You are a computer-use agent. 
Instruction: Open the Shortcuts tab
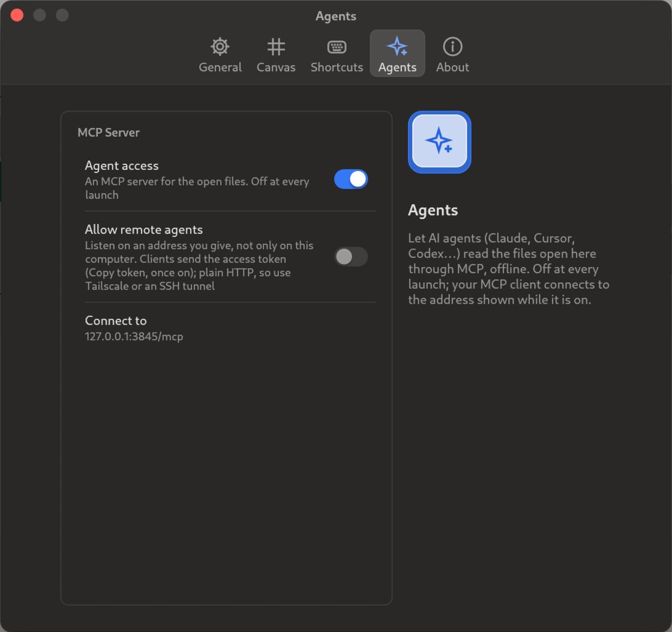point(337,55)
